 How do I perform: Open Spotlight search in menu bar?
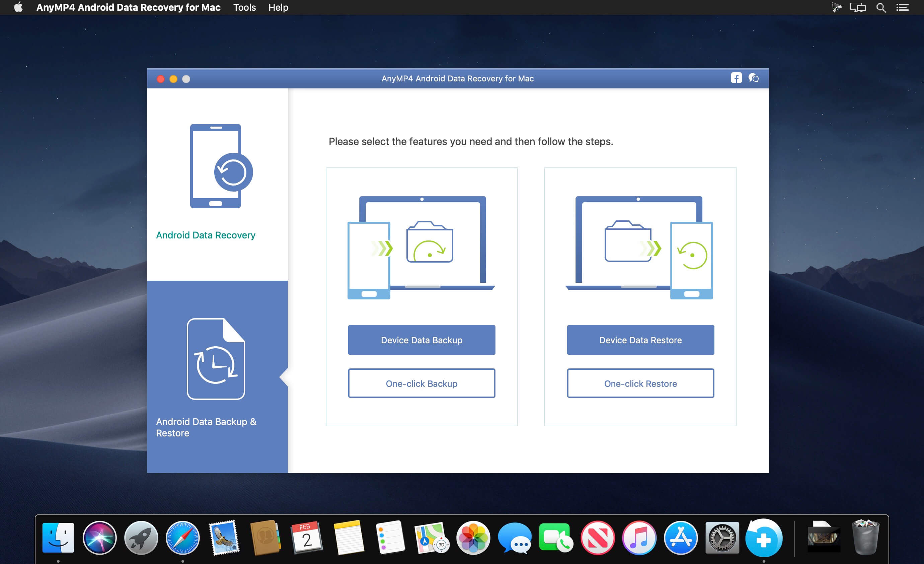(x=880, y=7)
